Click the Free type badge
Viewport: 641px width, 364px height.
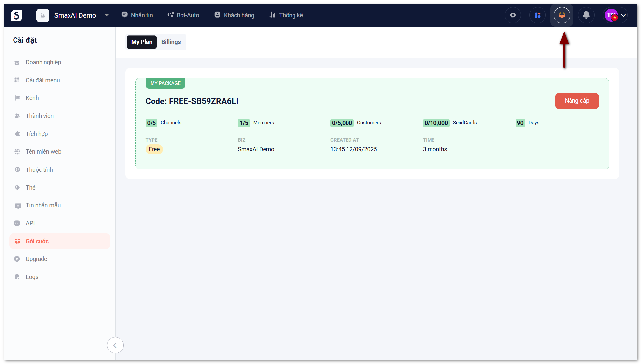pos(154,149)
